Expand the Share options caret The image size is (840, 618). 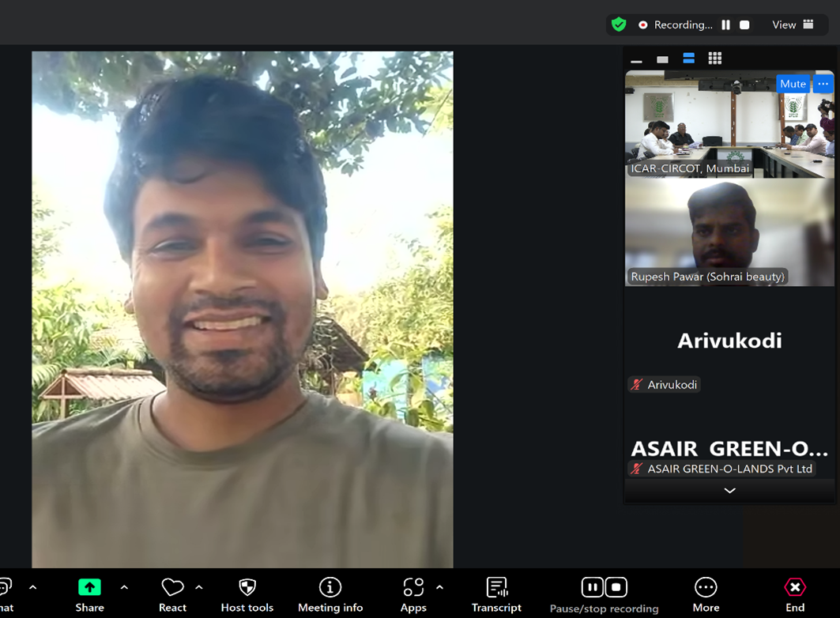pos(124,588)
